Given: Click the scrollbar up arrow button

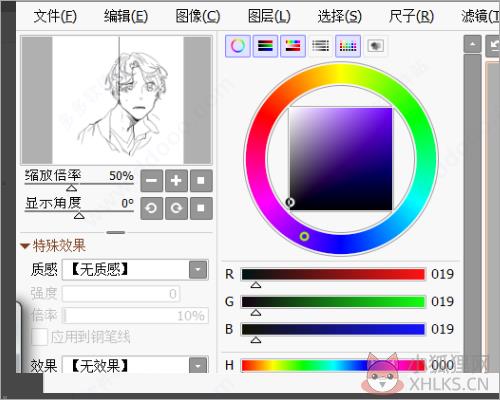Looking at the screenshot, I should 473,44.
